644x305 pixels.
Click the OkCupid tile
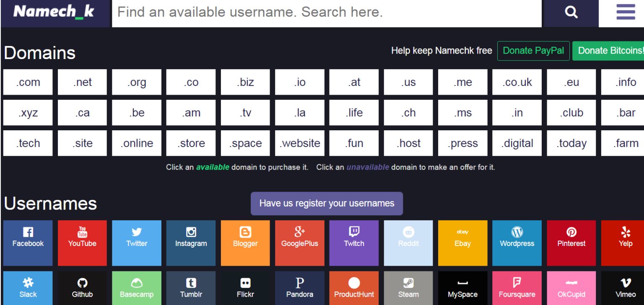pos(571,288)
